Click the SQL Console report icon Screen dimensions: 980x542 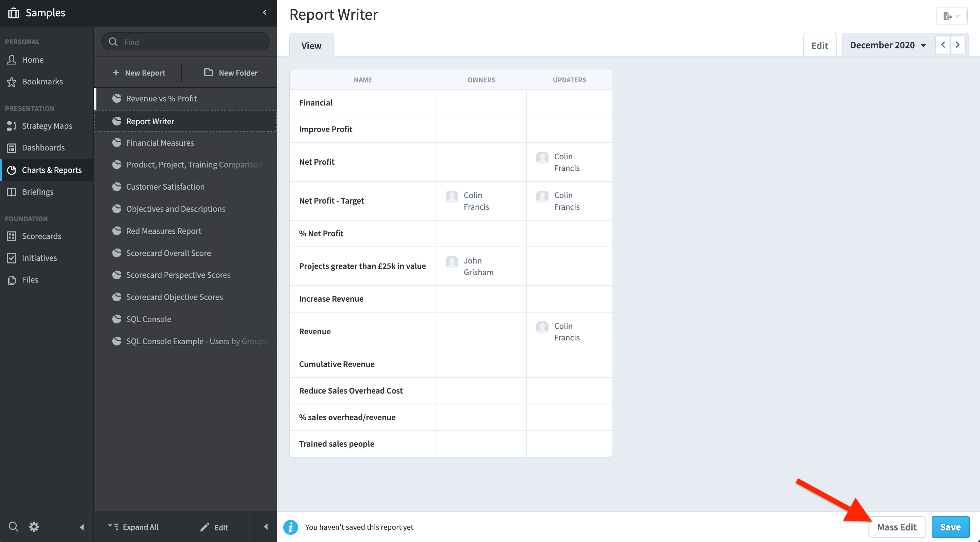117,319
